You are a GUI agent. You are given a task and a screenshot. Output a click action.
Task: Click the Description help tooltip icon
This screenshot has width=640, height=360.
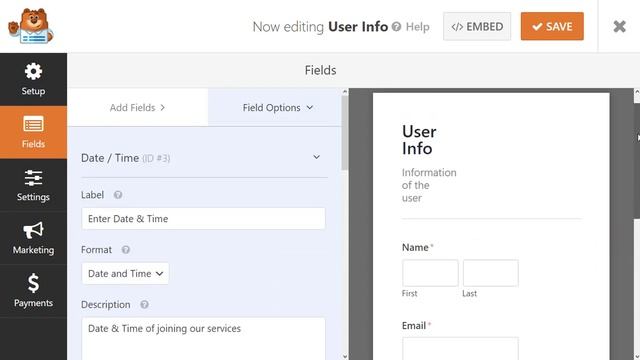point(144,304)
